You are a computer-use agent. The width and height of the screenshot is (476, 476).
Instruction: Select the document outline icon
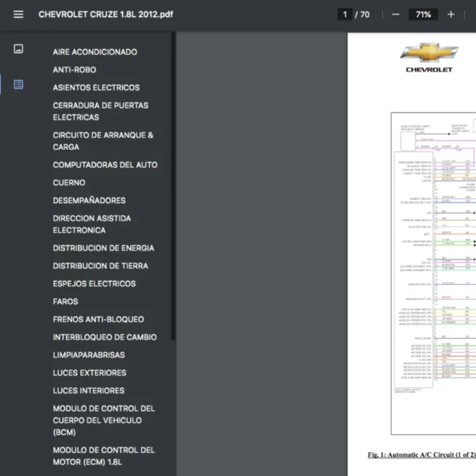[18, 84]
